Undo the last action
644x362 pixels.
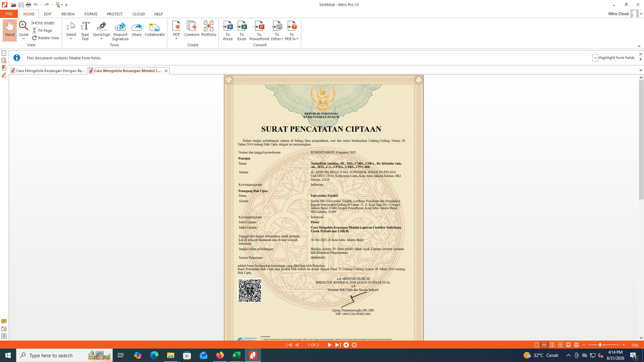pos(36,5)
